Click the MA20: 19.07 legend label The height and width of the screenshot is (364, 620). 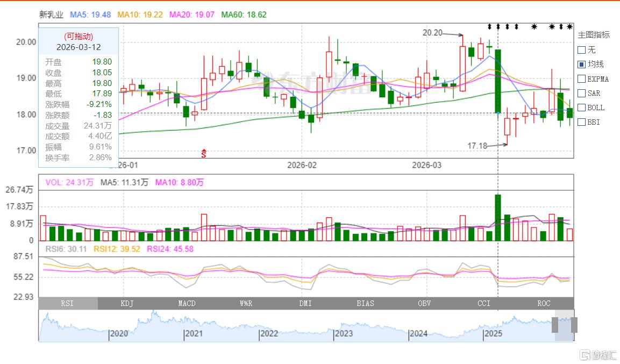pyautogui.click(x=192, y=15)
